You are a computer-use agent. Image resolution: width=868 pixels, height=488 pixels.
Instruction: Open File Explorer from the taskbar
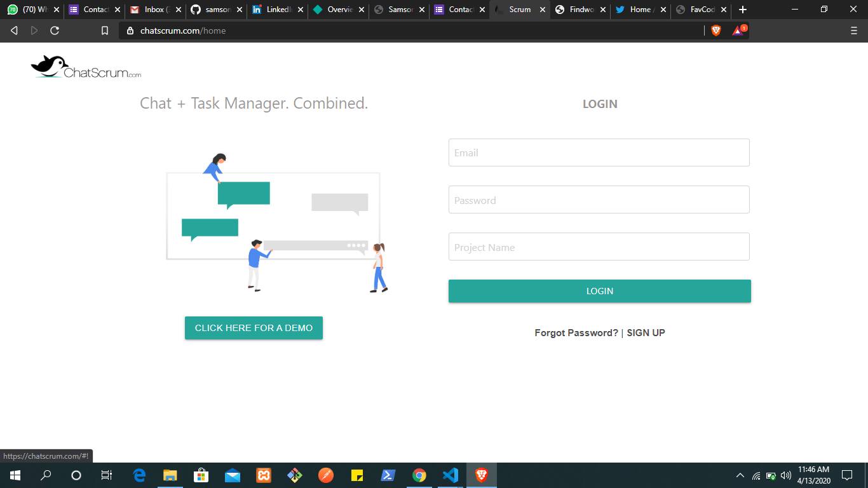[x=170, y=475]
